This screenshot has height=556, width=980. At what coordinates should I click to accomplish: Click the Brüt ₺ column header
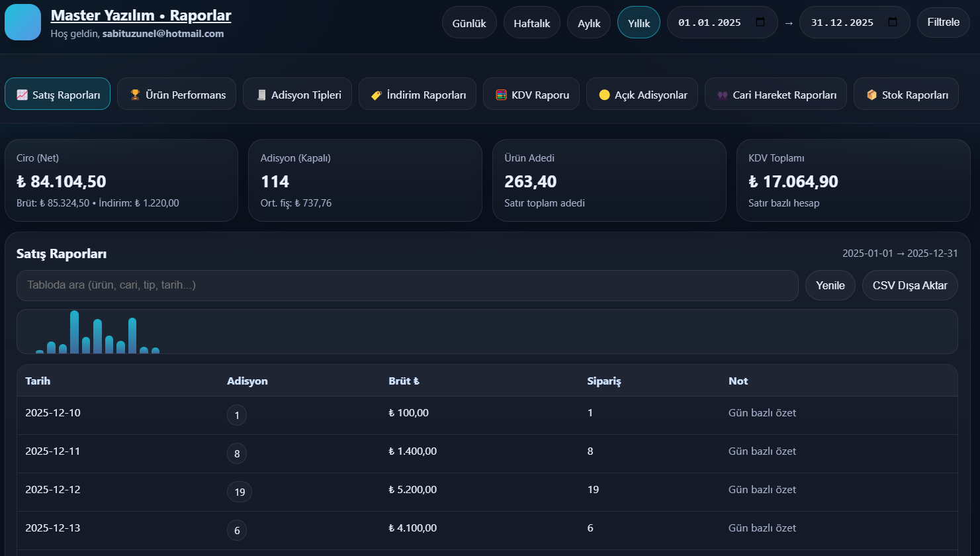click(404, 381)
